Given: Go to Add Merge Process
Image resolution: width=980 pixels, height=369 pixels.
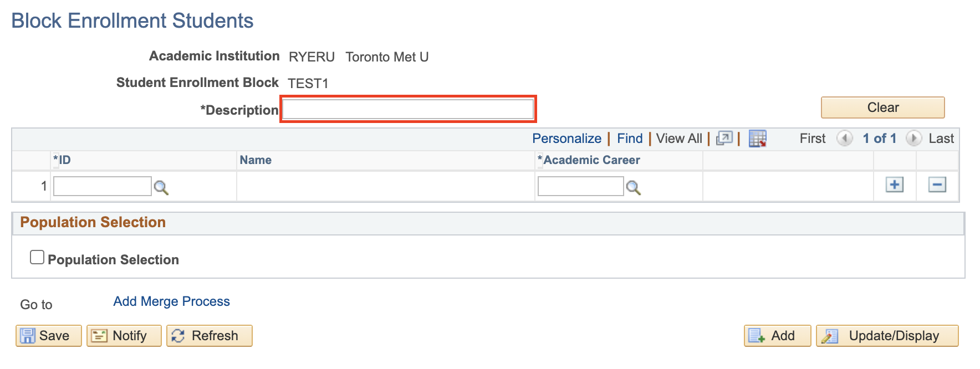Looking at the screenshot, I should tap(171, 301).
